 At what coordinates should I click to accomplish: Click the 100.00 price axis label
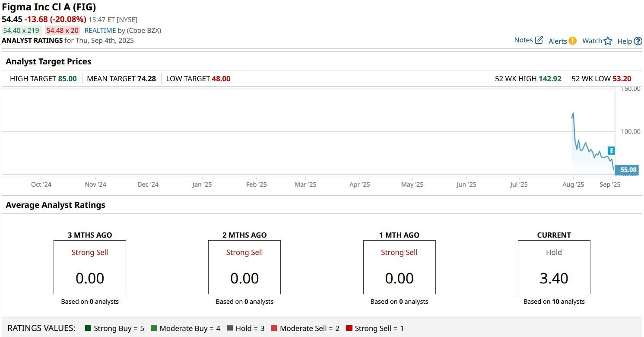(x=631, y=131)
